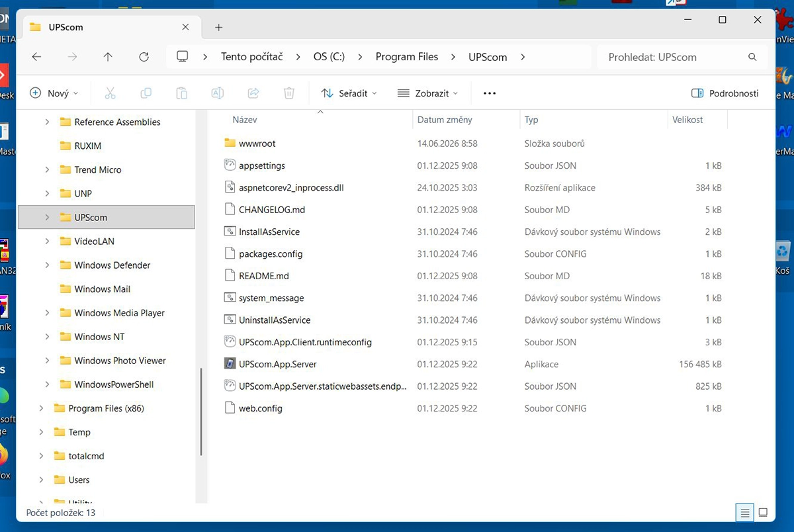The width and height of the screenshot is (794, 532).
Task: Click the Rename icon in toolbar
Action: [x=217, y=93]
